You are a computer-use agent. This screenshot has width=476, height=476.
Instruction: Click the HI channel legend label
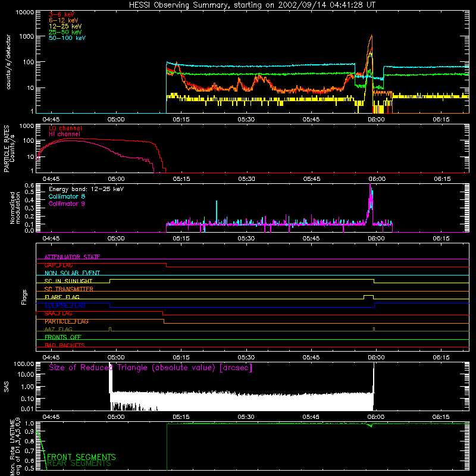64,134
